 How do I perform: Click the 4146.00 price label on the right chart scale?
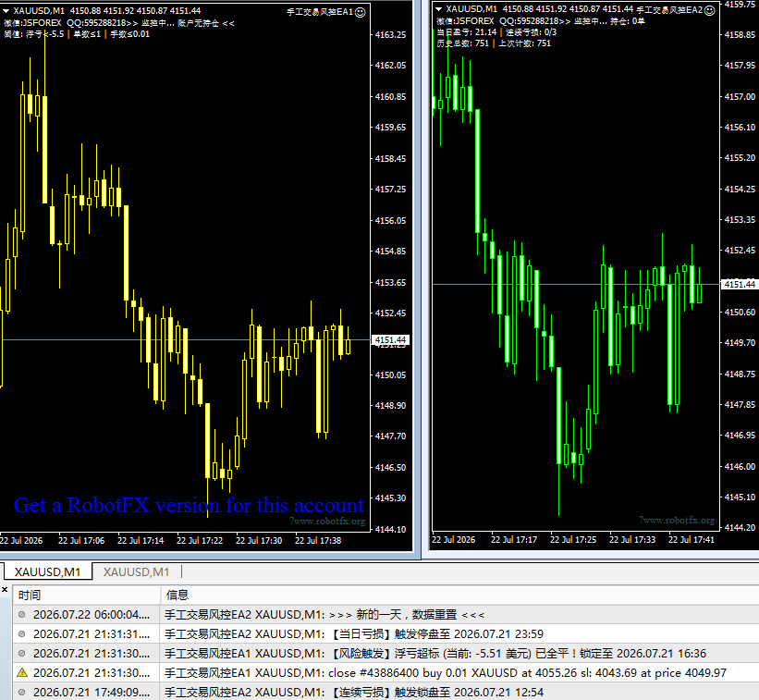[740, 466]
